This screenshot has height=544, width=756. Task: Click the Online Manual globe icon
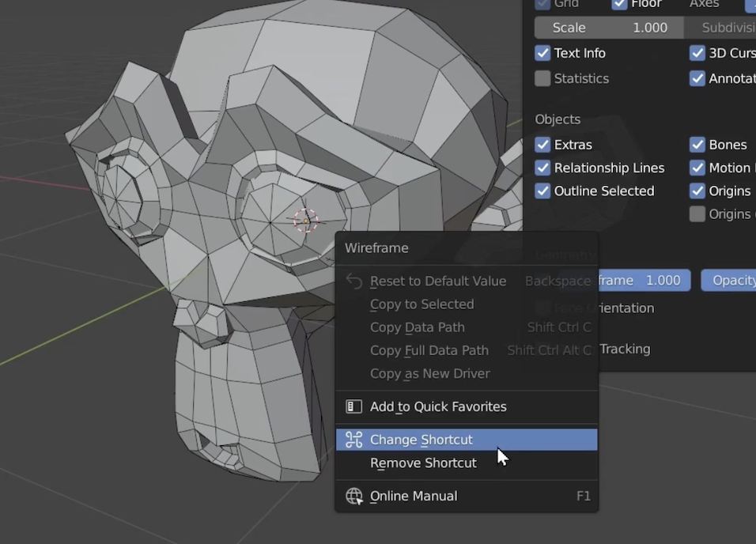click(x=354, y=497)
